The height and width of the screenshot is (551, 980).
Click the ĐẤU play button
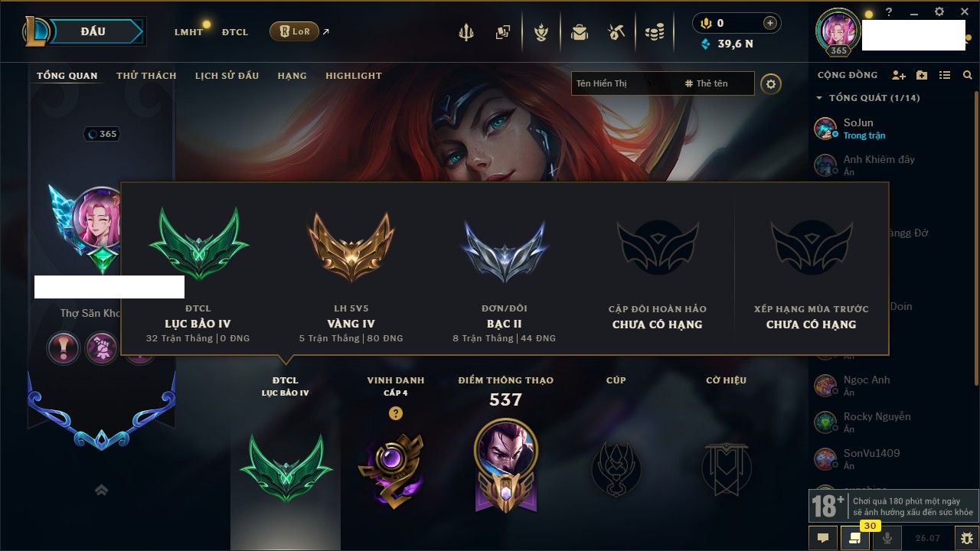[93, 31]
